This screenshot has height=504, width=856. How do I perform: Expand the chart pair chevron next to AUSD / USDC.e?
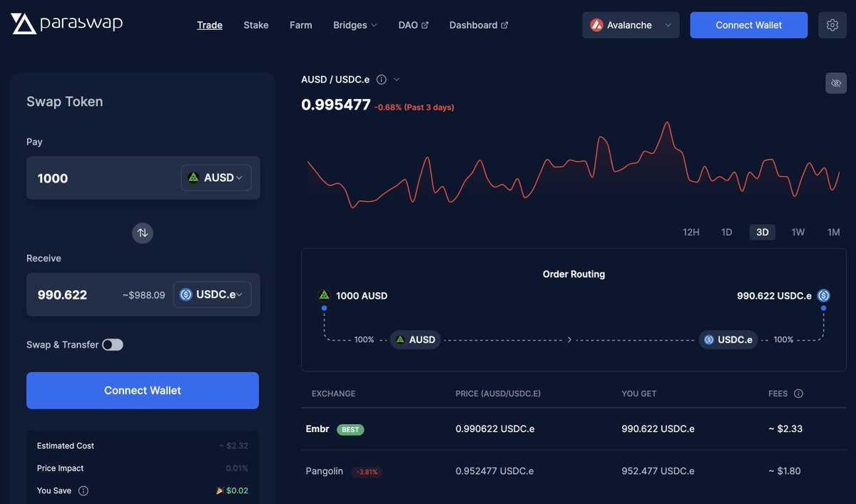point(397,80)
